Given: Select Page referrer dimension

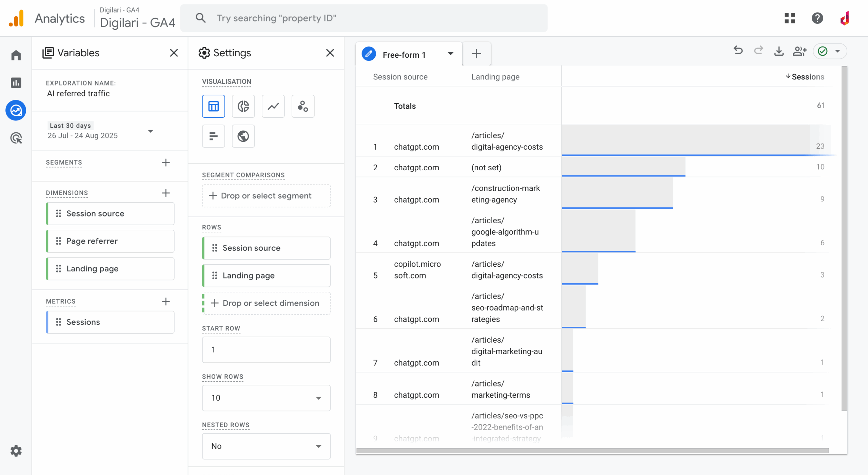Looking at the screenshot, I should click(110, 241).
